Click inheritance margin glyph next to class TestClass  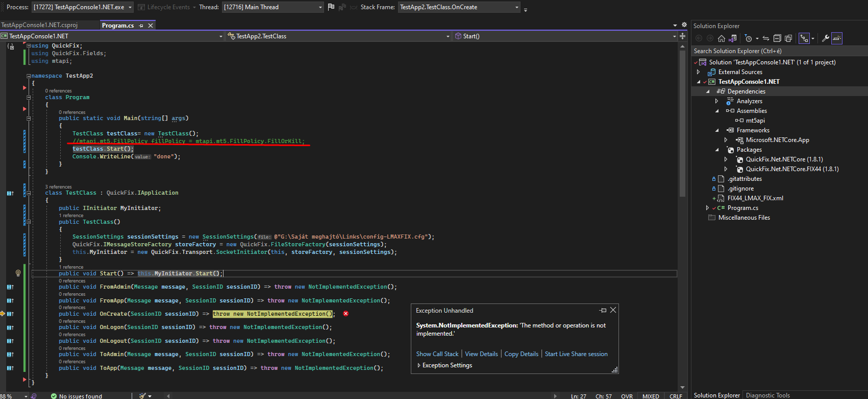(x=10, y=193)
